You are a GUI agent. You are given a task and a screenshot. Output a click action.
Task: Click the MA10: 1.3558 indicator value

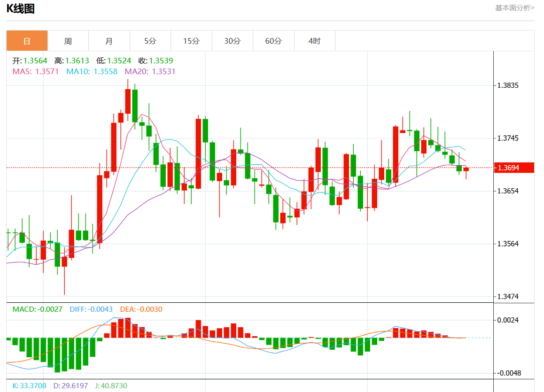92,71
